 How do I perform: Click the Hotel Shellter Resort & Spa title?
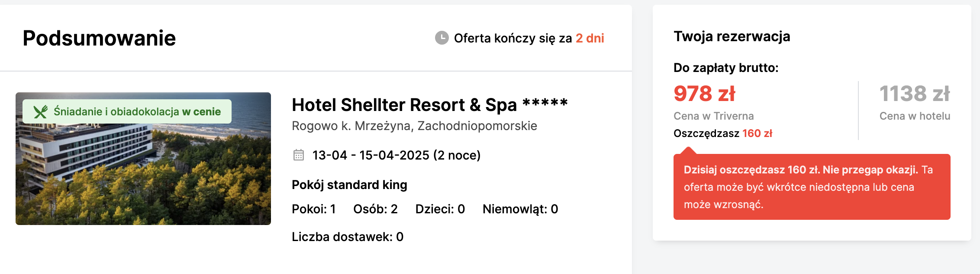tap(429, 104)
